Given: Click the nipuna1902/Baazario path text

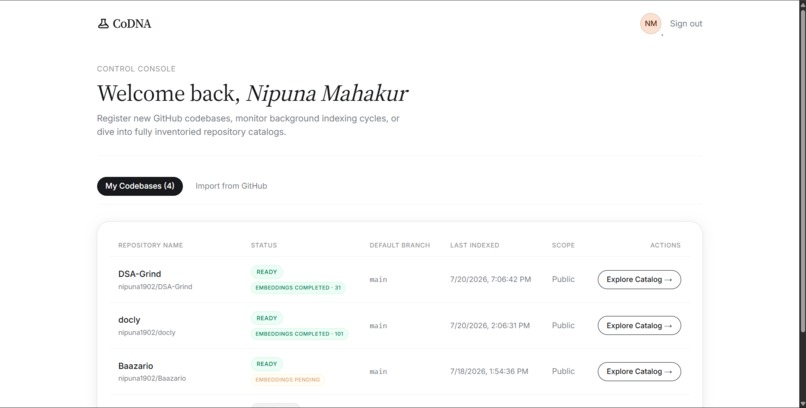Looking at the screenshot, I should (x=152, y=378).
